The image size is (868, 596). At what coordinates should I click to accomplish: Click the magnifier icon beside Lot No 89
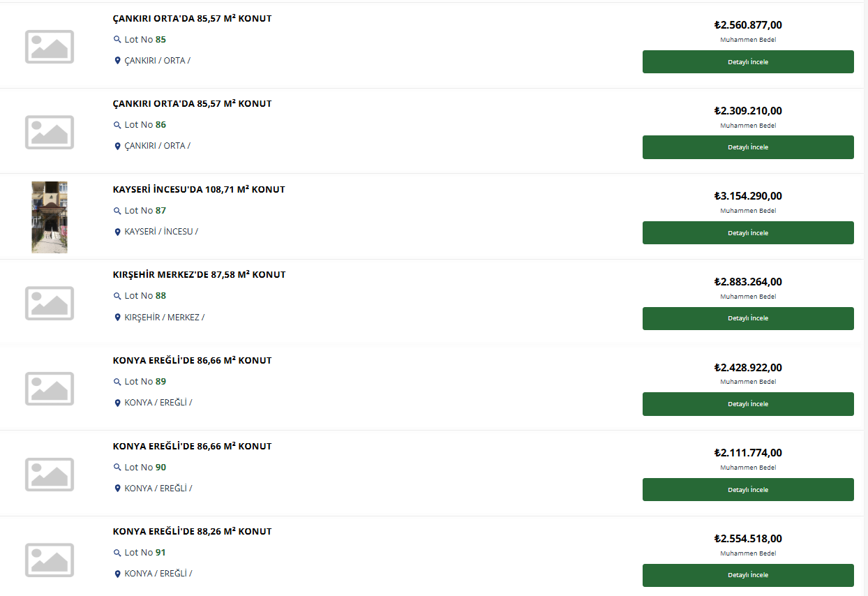(117, 382)
